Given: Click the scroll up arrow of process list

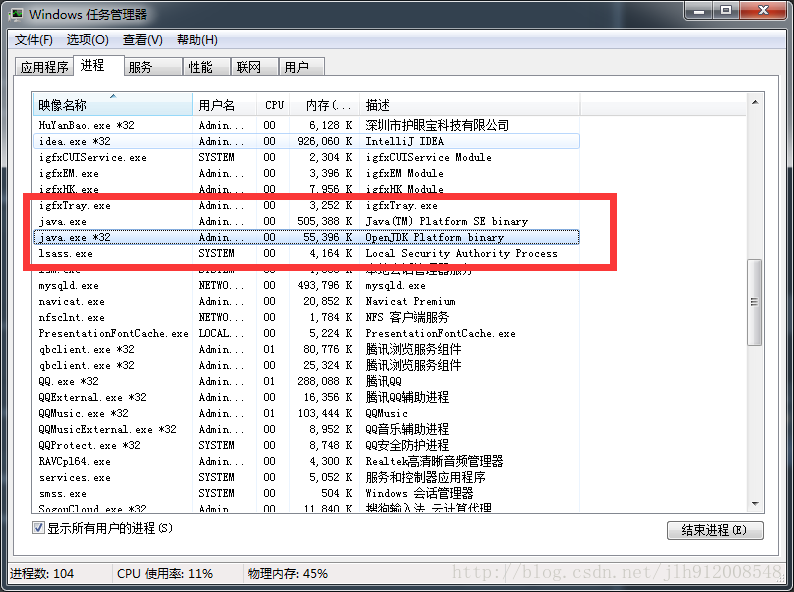Looking at the screenshot, I should coord(755,103).
